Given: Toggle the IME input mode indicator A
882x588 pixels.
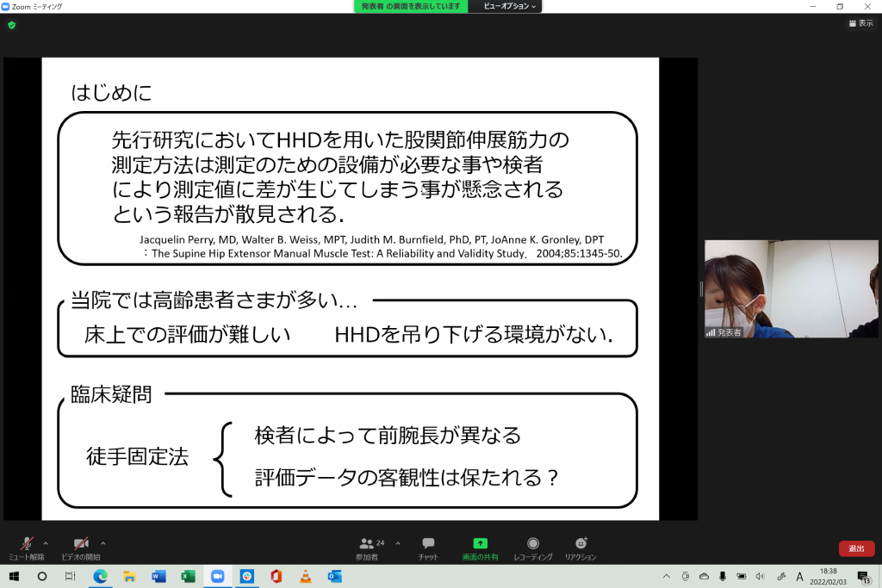Looking at the screenshot, I should 799,576.
